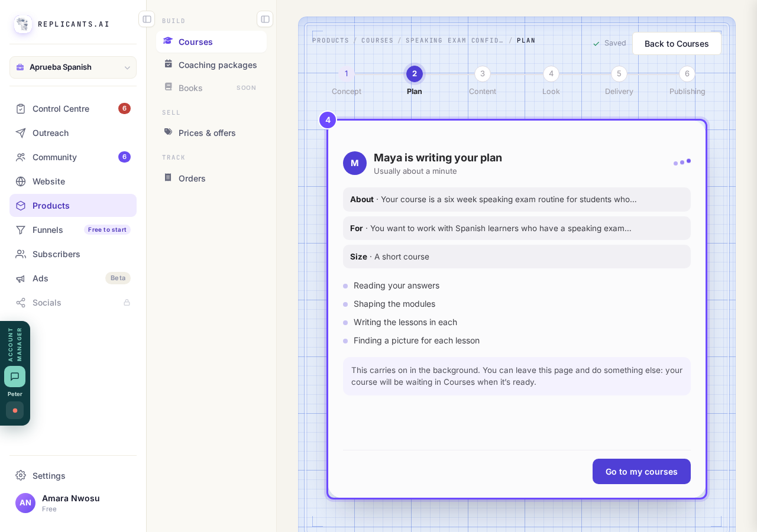This screenshot has height=532, width=757.
Task: Click the Replicants.ai logo icon
Action: point(23,24)
